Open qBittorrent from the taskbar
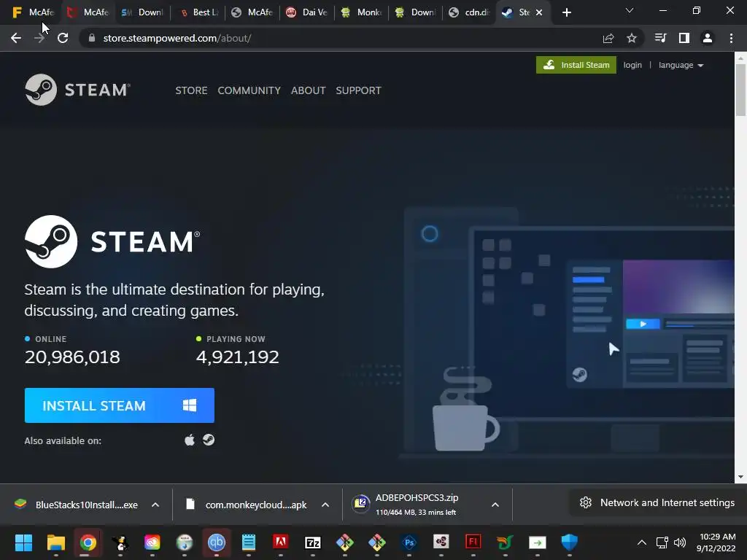 217,542
